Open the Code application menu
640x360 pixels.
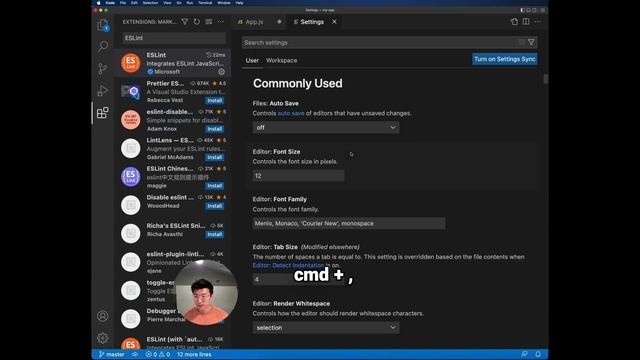[x=110, y=2]
